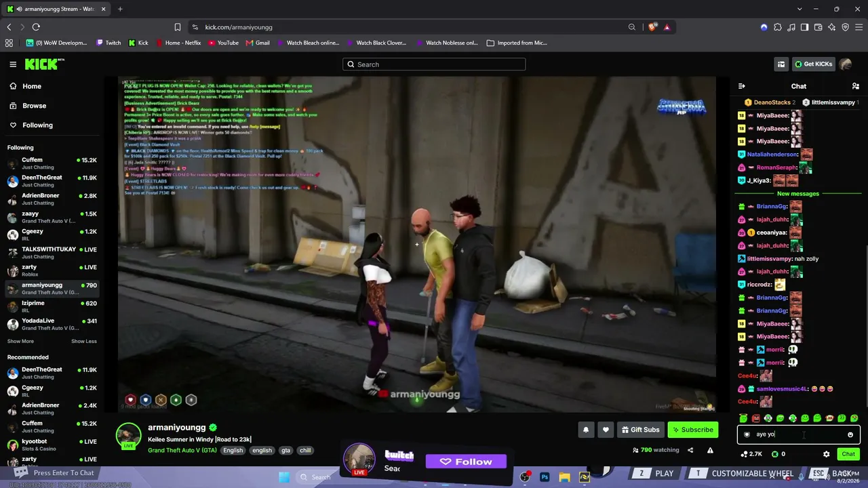Open the Imported from Mic... bookmark folder
Viewport: 868px width, 488px height.
click(x=517, y=43)
